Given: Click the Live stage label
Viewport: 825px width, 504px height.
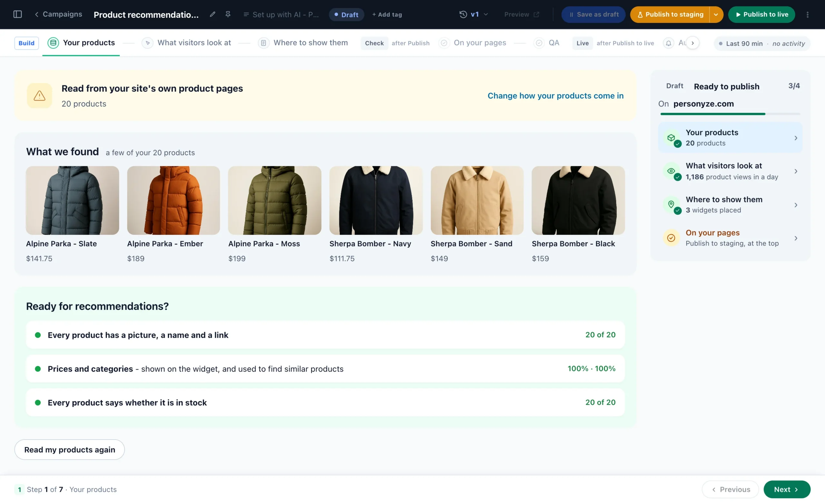Looking at the screenshot, I should click(x=582, y=43).
